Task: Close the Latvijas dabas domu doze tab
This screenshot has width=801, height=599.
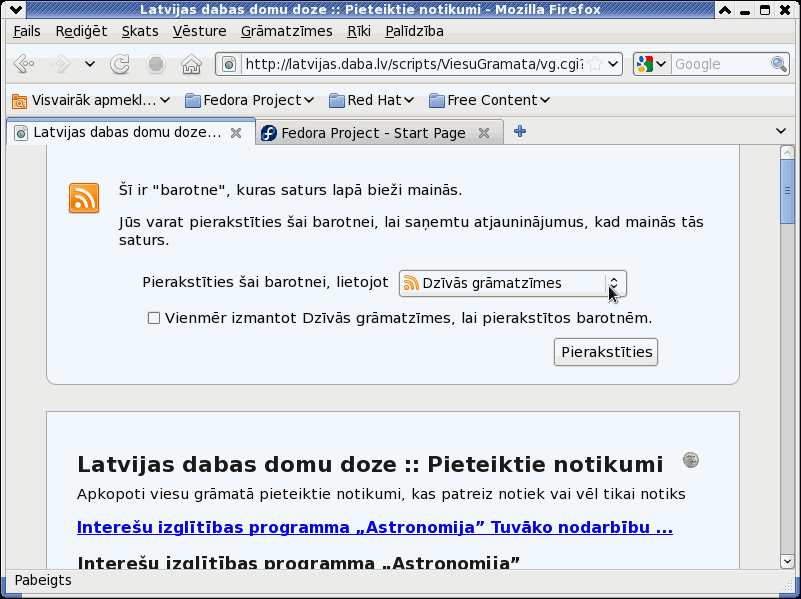Action: point(236,133)
